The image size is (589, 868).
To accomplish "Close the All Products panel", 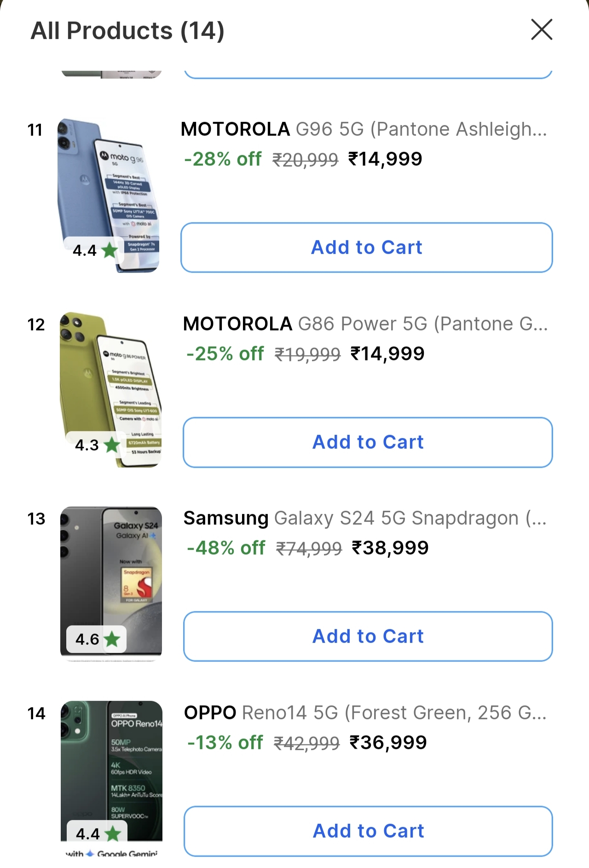I will (x=542, y=30).
